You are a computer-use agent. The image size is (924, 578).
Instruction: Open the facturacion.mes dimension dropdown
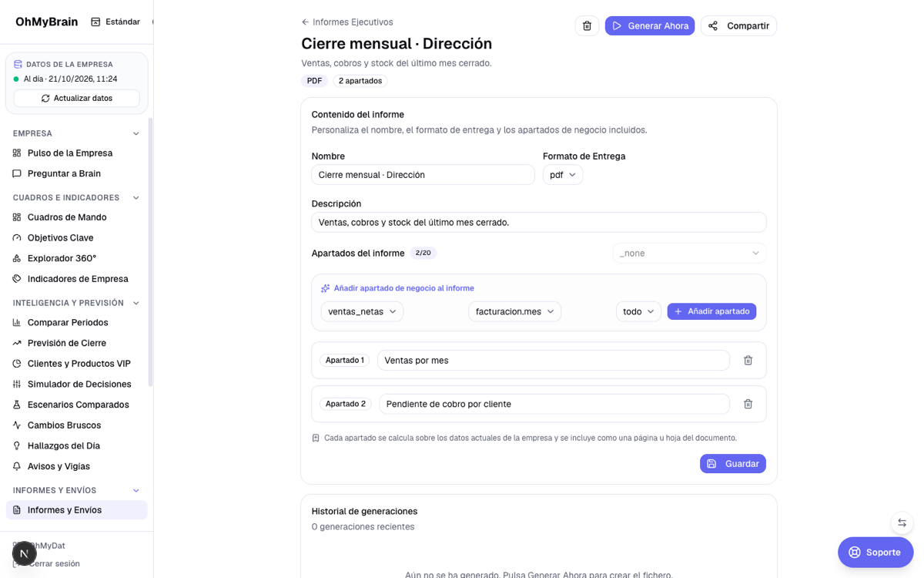(514, 311)
